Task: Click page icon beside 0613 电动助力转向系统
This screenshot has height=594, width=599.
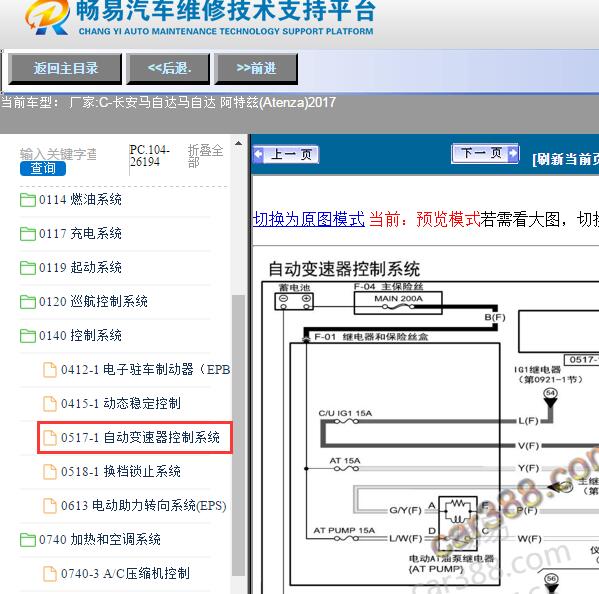Action: pos(50,505)
